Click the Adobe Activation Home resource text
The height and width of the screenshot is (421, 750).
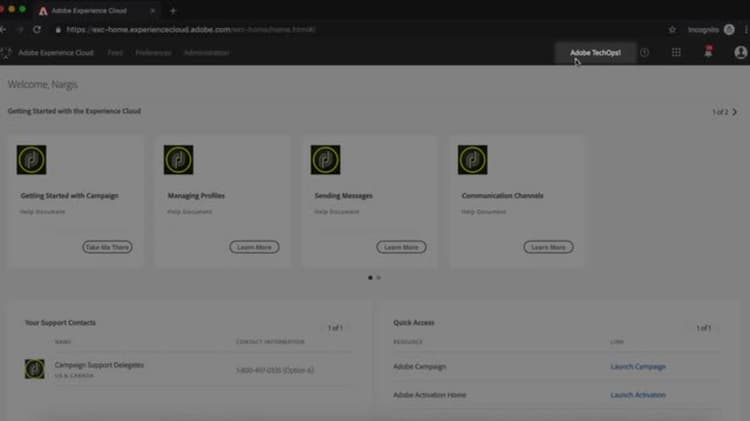click(x=430, y=395)
